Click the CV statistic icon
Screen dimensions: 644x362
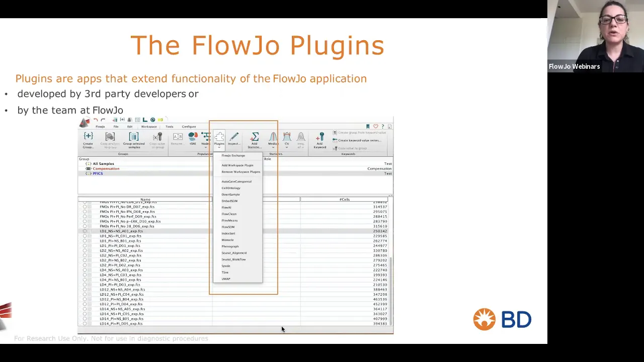[x=287, y=137]
